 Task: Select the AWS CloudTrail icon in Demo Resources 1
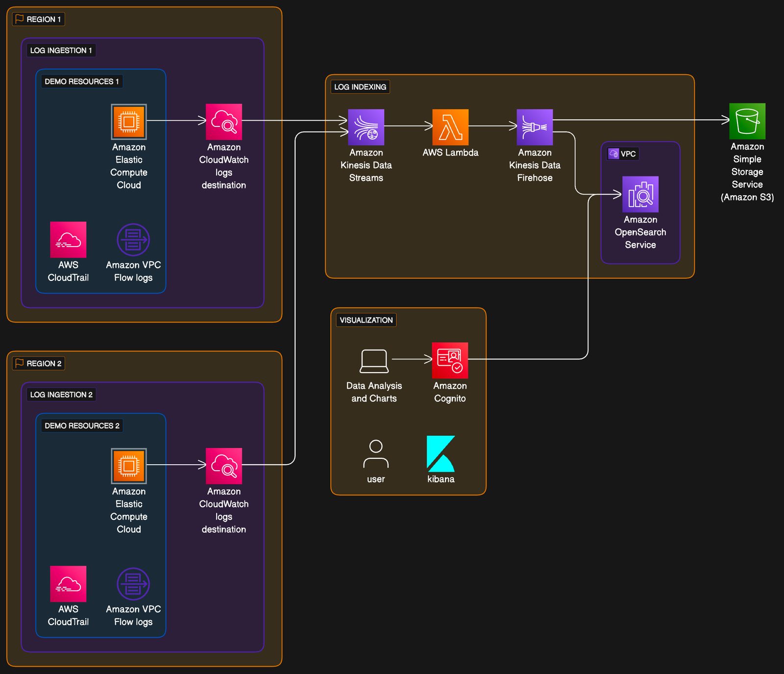tap(68, 240)
